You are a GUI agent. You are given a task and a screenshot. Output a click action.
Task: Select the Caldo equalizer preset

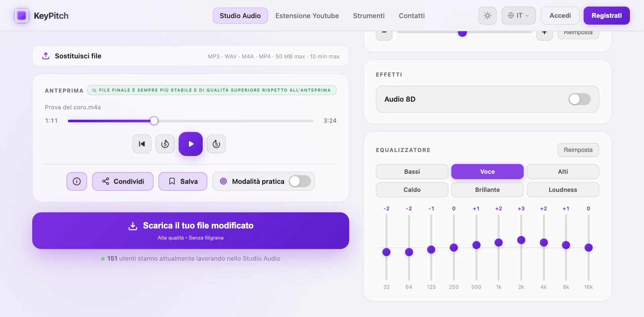pyautogui.click(x=412, y=190)
